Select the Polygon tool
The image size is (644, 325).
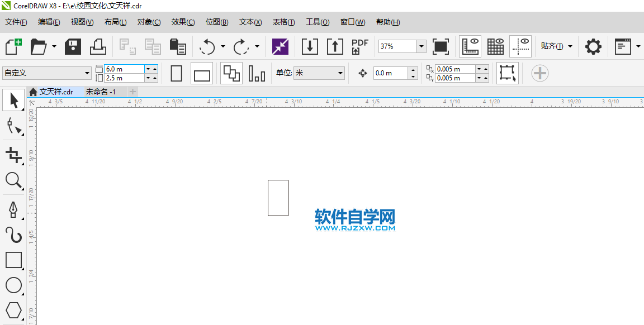(13, 310)
